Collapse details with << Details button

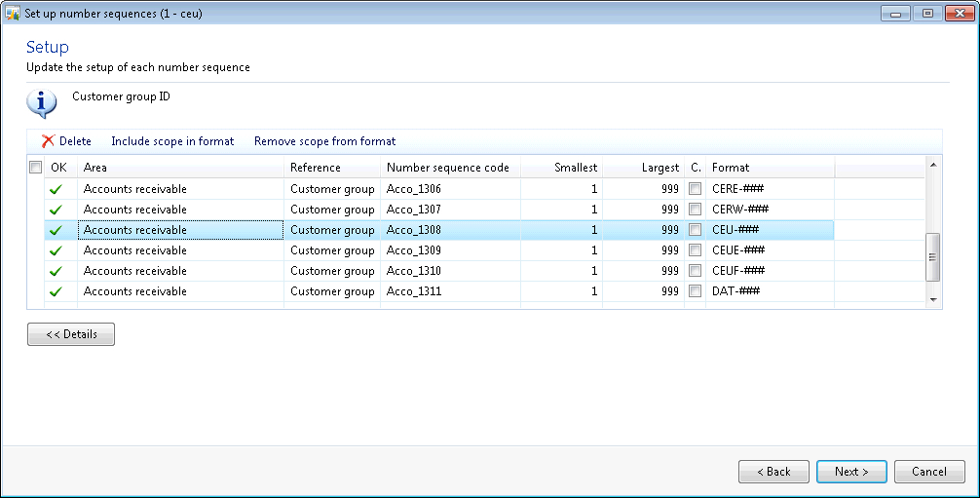pyautogui.click(x=71, y=334)
